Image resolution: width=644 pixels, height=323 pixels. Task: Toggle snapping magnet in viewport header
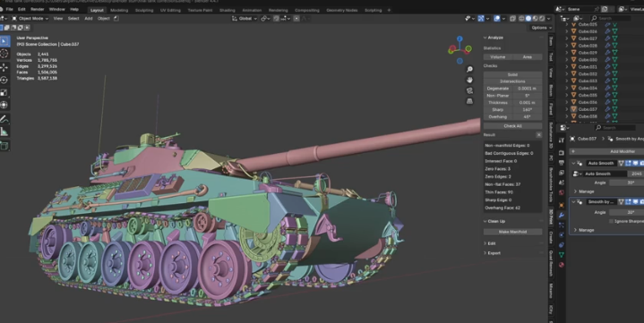coord(277,19)
